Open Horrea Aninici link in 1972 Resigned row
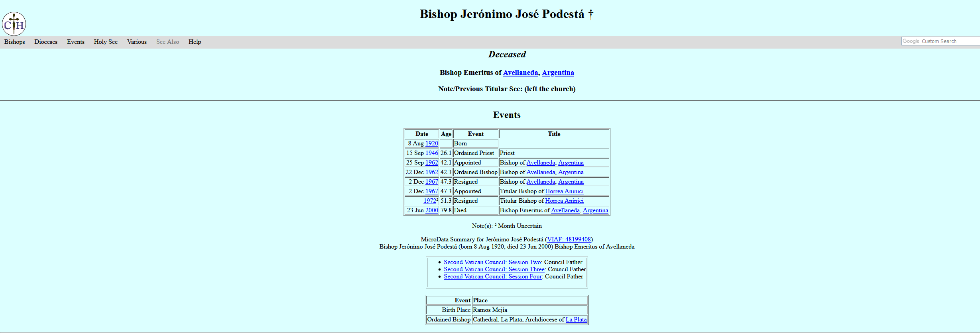The width and height of the screenshot is (980, 333). [564, 201]
